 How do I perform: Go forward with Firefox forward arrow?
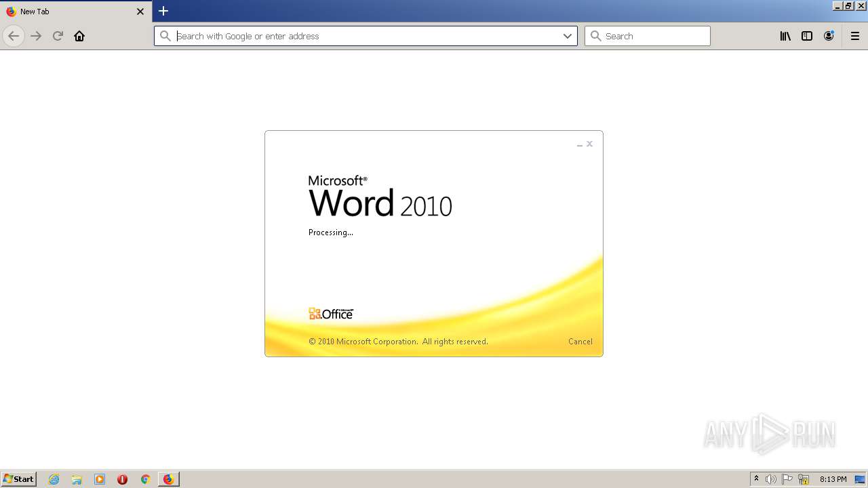[x=36, y=36]
